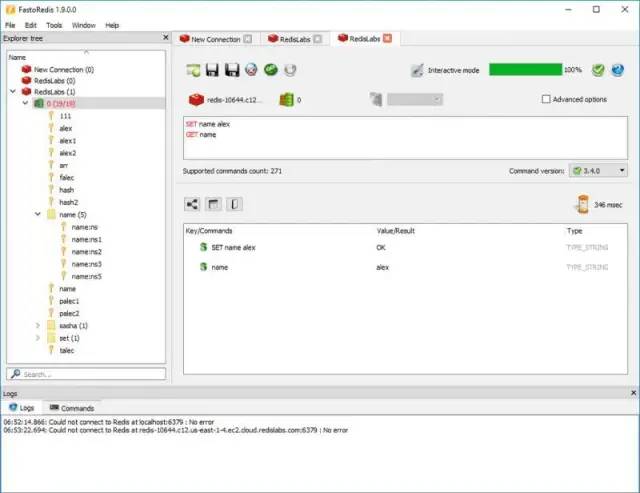Switch results to text view icon
The width and height of the screenshot is (640, 493).
click(x=234, y=204)
